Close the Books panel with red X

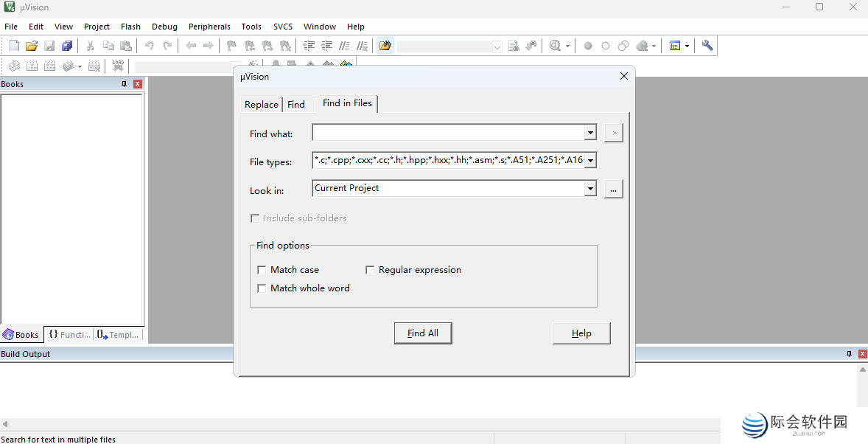click(138, 84)
